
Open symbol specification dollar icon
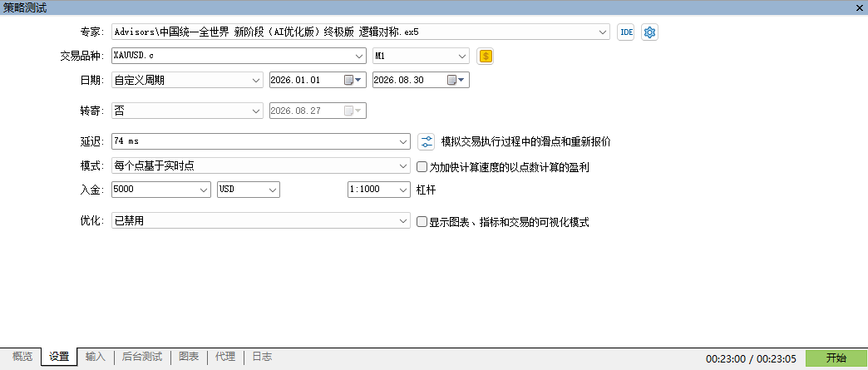[486, 56]
